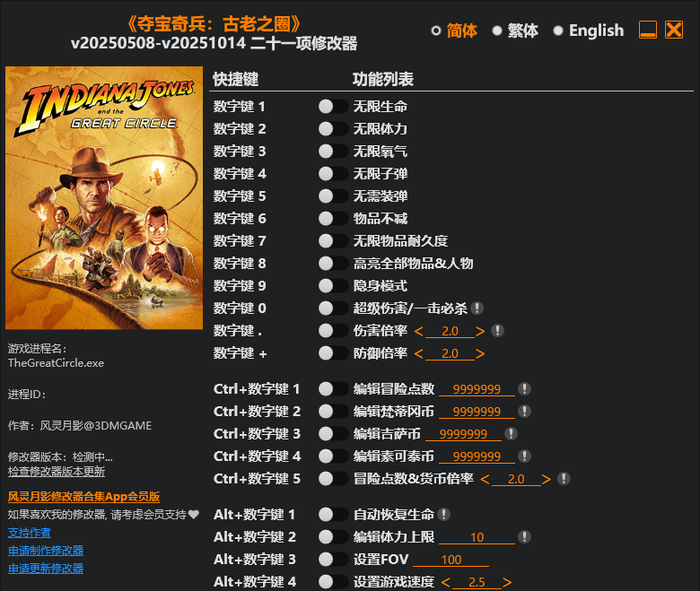Increase 伤害倍率 with right arrow
This screenshot has width=700, height=591.
(x=481, y=331)
